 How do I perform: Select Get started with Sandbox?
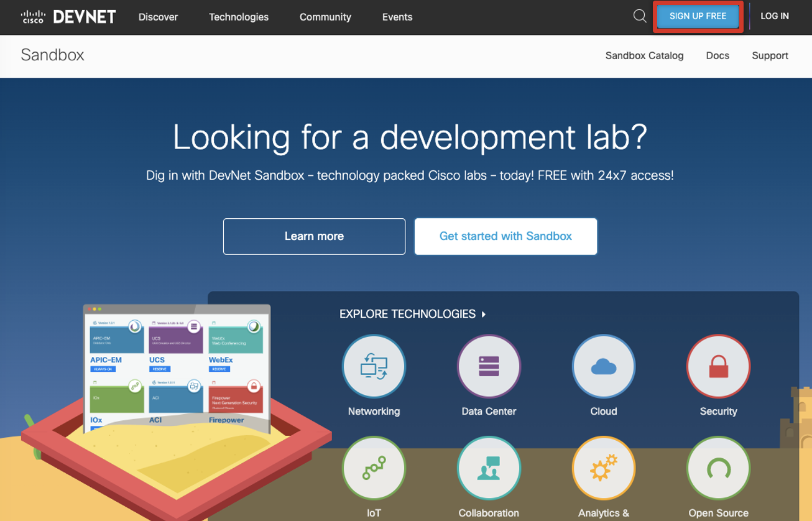[x=505, y=236]
